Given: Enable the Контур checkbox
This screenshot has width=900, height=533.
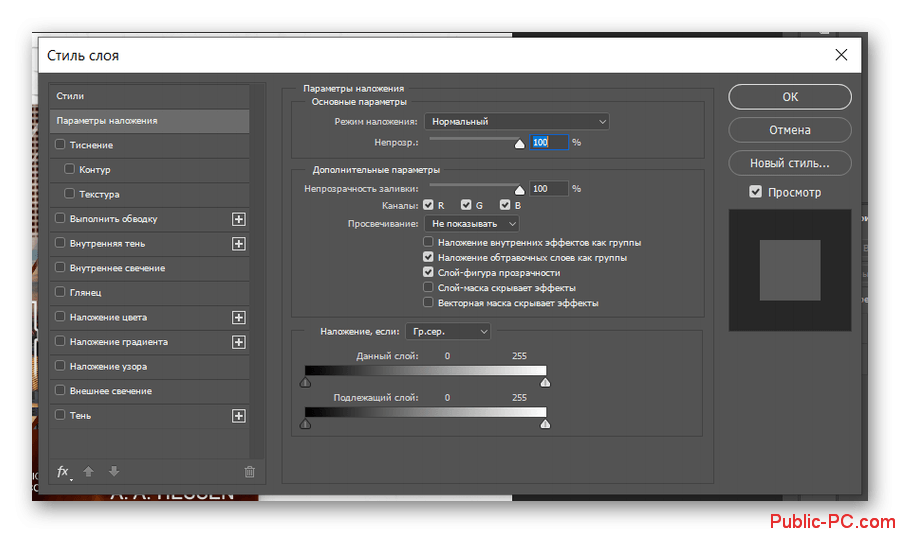Looking at the screenshot, I should [69, 169].
